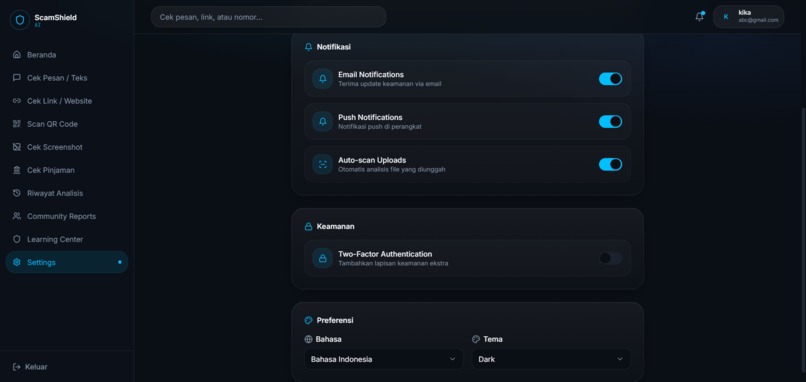Turn off Push Notifications switch

coord(610,121)
